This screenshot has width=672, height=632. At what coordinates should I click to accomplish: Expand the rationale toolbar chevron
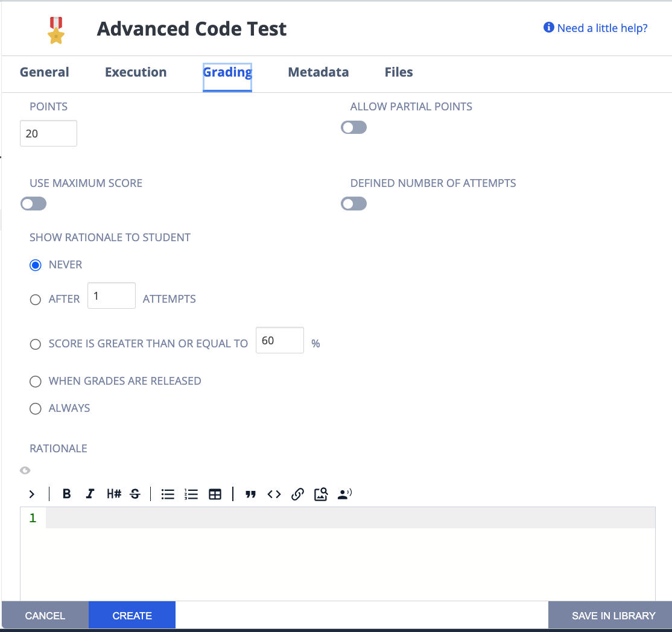31,495
